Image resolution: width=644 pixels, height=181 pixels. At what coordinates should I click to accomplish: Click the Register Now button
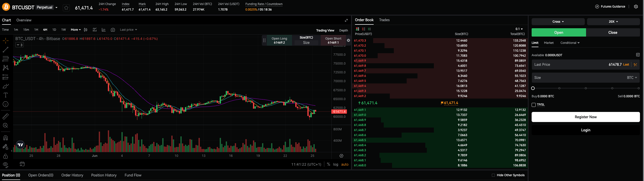coord(586,117)
